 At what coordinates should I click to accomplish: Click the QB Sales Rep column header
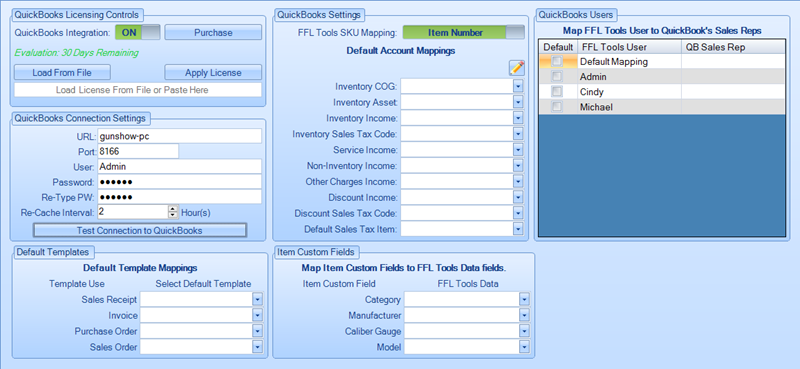733,47
